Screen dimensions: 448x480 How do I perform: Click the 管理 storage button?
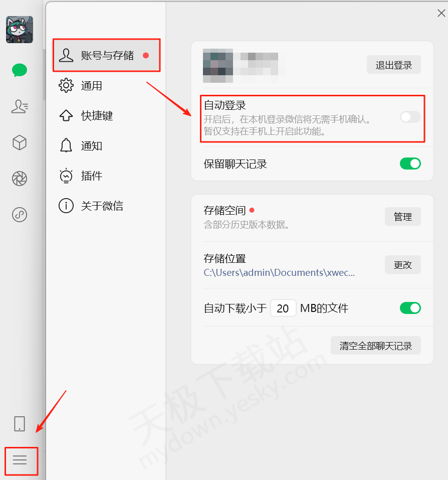403,217
